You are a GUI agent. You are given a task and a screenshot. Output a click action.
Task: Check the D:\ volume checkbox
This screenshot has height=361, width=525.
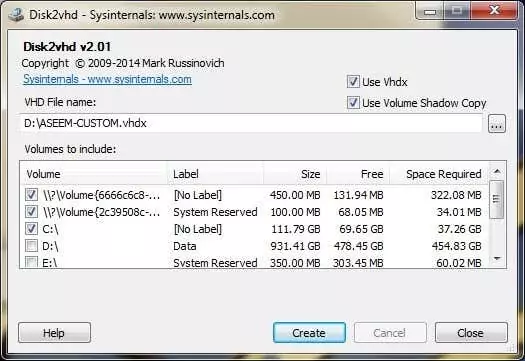coord(31,246)
